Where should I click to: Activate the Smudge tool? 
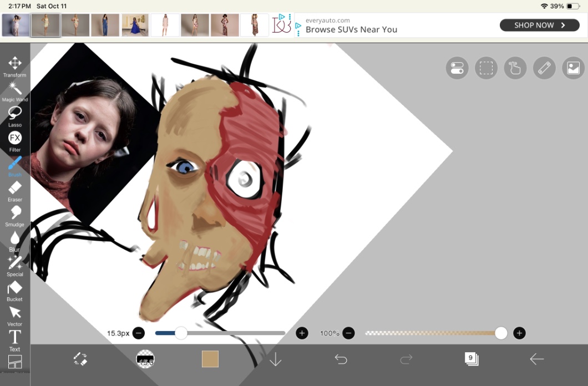pyautogui.click(x=14, y=214)
